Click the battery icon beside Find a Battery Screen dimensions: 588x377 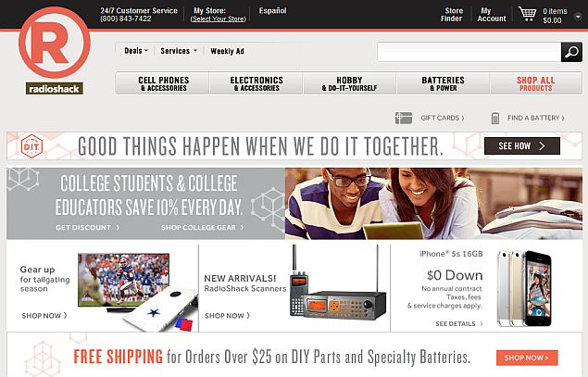495,118
